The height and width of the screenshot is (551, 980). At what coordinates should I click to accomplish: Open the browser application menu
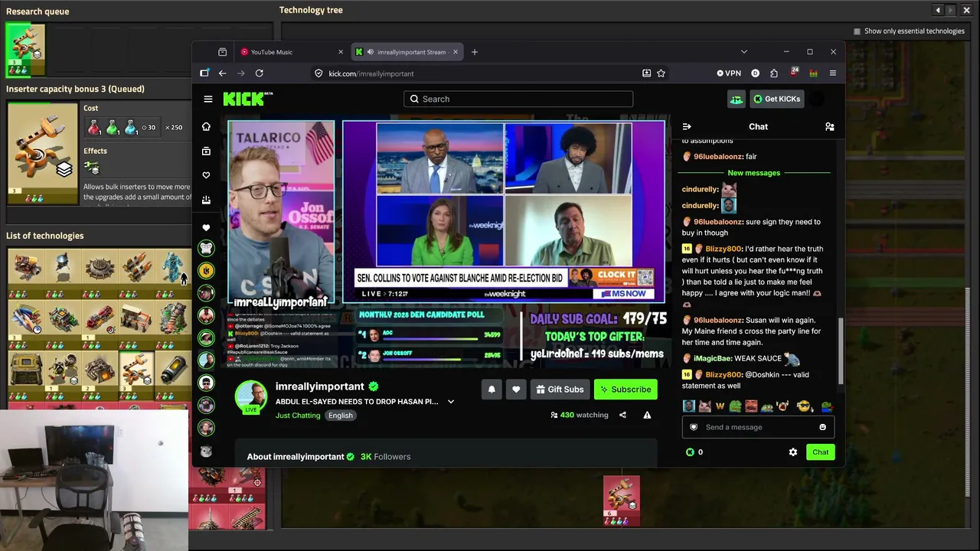(x=832, y=73)
